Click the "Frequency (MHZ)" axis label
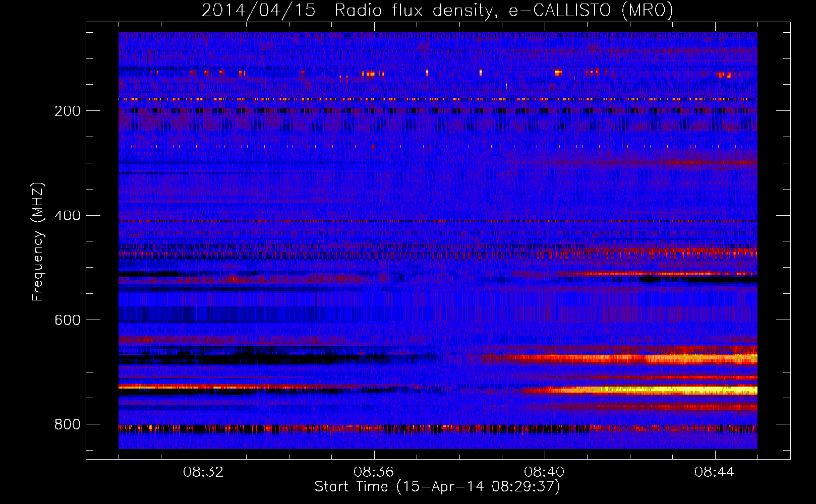Screen dimensions: 816x504 37,242
